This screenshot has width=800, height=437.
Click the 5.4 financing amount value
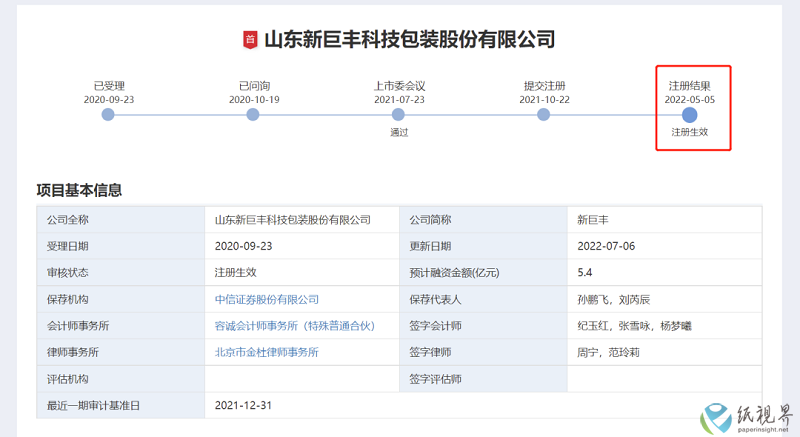click(585, 273)
